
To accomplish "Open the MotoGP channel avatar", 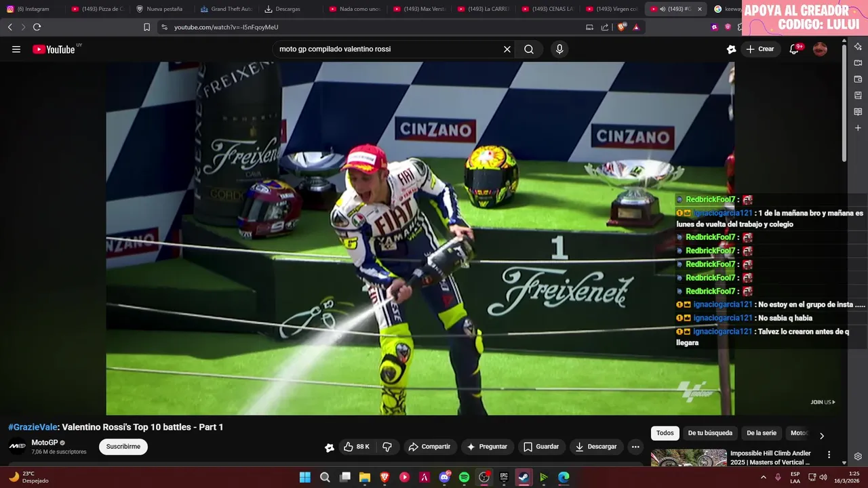I will point(17,447).
